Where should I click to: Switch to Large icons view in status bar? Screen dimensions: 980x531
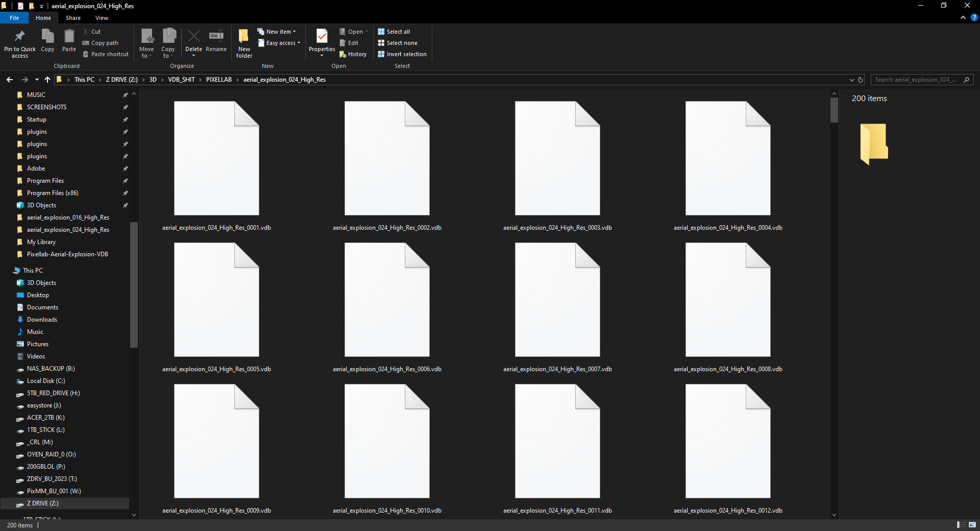972,525
